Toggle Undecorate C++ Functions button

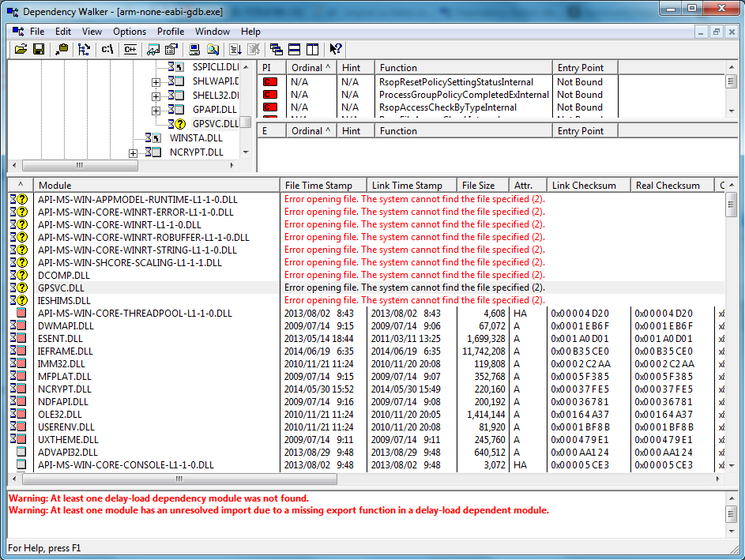[x=130, y=49]
